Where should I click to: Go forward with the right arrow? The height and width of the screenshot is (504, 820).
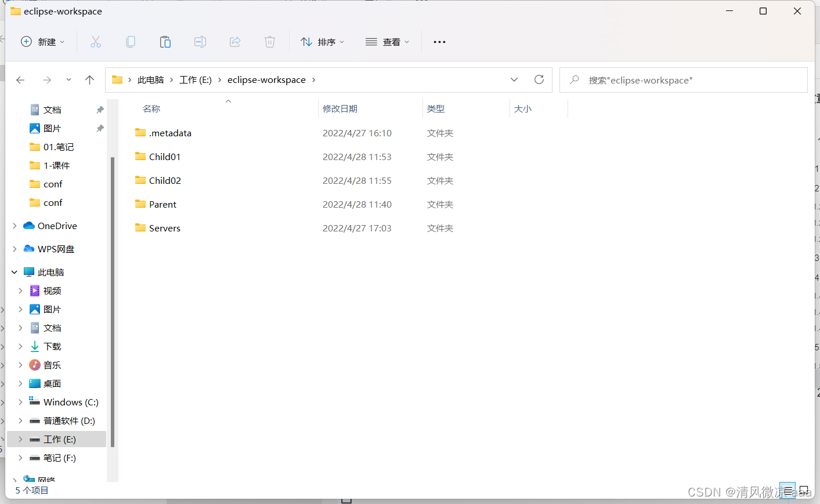coord(47,80)
